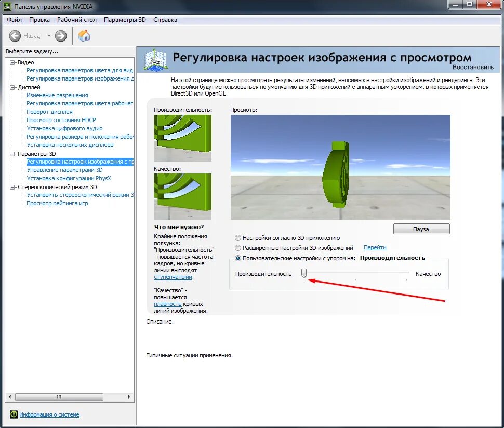Open Регулировка параметров изображения under Видео
Image resolution: width=504 pixels, height=428 pixels.
coord(79,78)
